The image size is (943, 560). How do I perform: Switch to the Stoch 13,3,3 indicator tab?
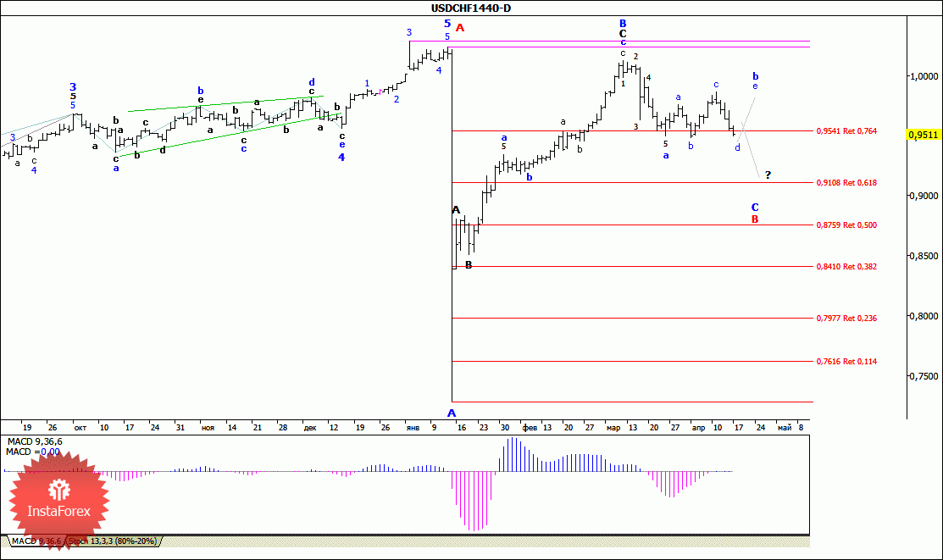113,541
